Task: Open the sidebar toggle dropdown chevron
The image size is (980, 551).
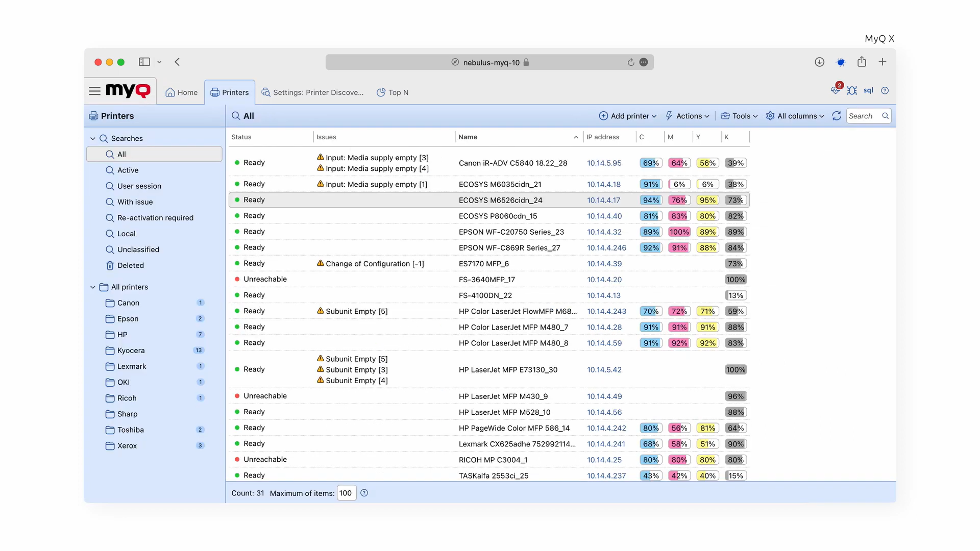Action: click(x=159, y=62)
